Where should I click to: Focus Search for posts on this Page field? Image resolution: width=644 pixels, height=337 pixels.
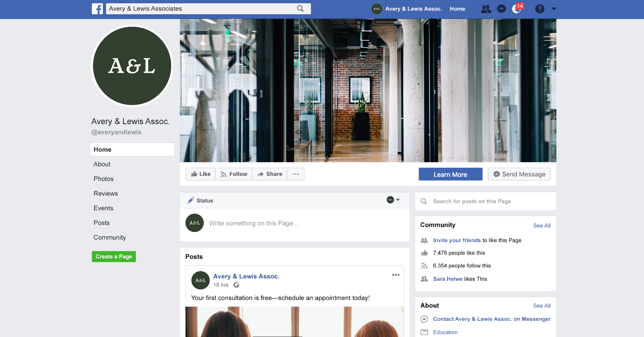485,201
